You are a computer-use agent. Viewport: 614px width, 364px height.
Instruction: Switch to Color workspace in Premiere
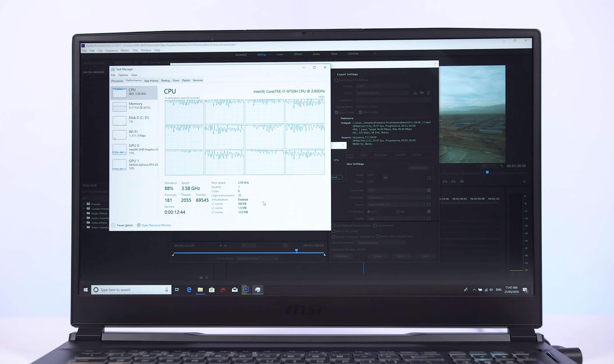tap(280, 54)
